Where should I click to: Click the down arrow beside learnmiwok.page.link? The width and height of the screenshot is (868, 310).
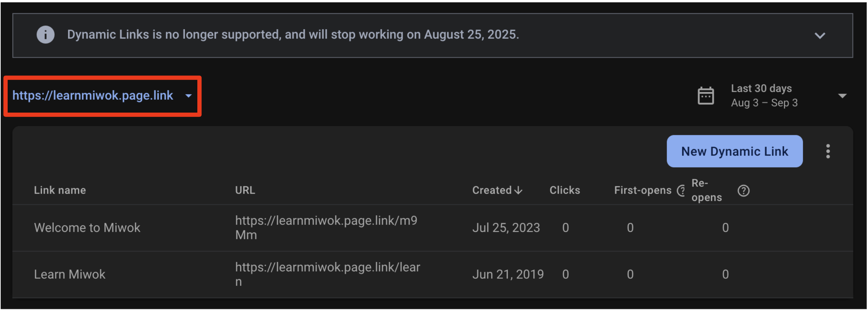coord(188,96)
